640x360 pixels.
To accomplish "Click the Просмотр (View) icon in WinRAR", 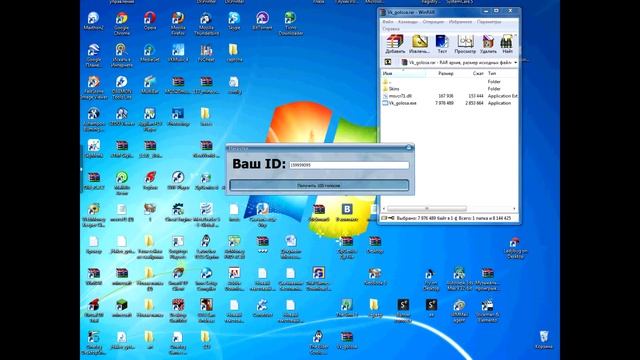I will pos(465,44).
